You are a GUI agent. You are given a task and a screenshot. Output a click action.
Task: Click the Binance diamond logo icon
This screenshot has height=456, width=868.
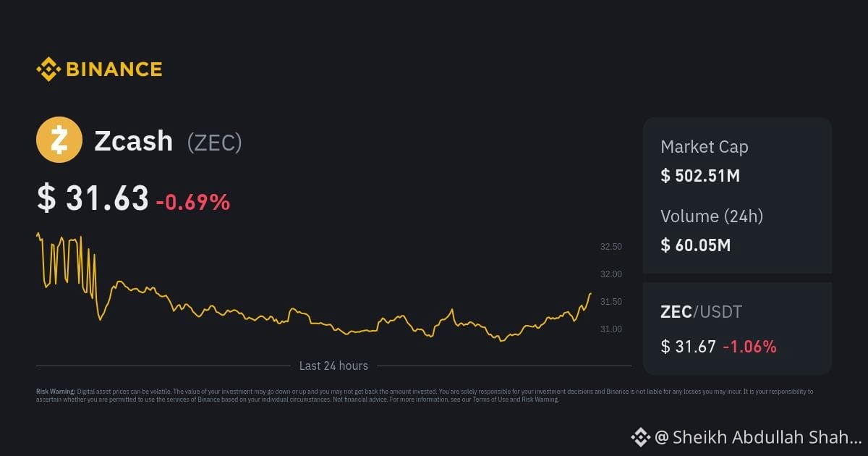click(48, 69)
